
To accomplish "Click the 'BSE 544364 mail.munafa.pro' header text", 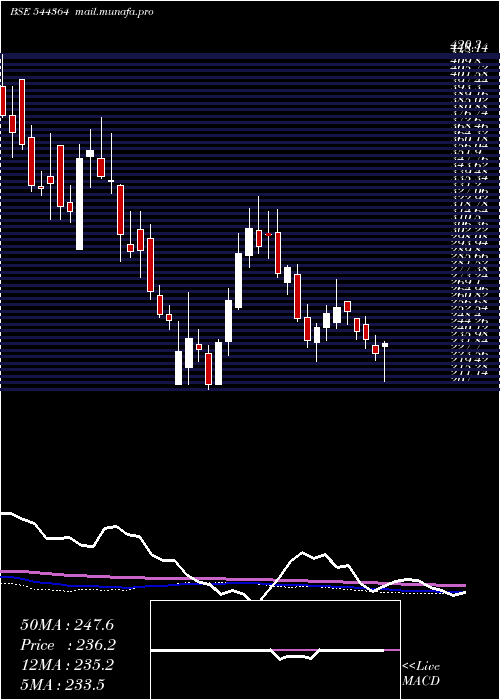I will [82, 12].
